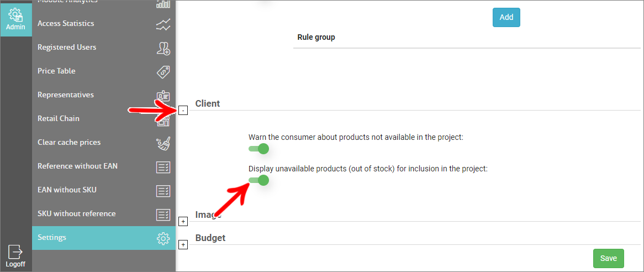Open EAN without SKU report

(x=104, y=190)
